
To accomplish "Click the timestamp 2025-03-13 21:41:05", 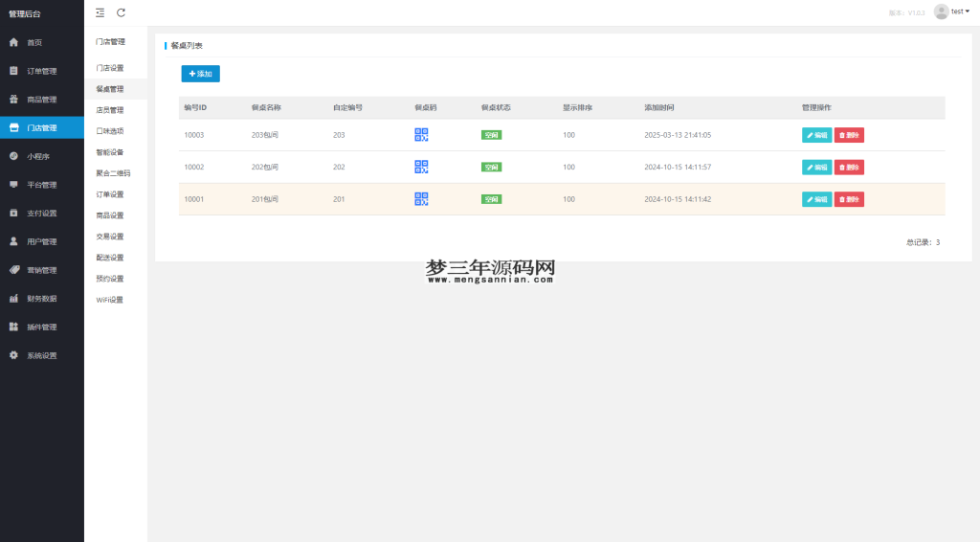I will (x=678, y=135).
